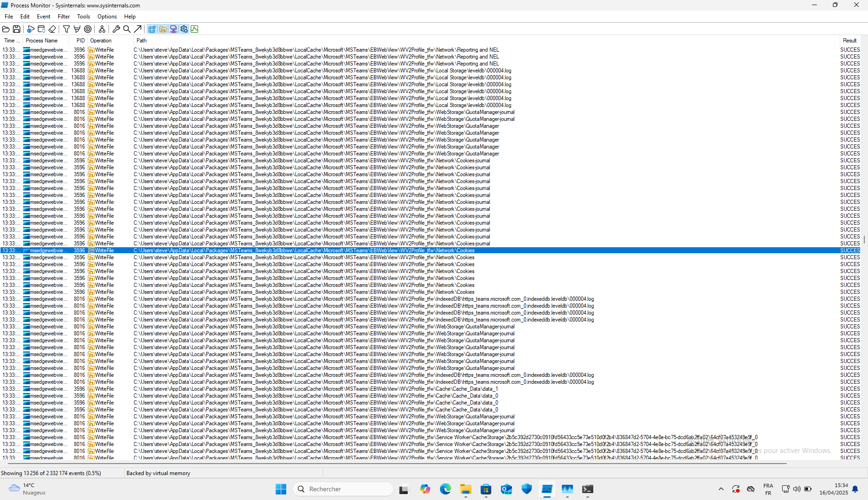The height and width of the screenshot is (500, 868).
Task: Show the Process Tree
Action: [102, 29]
